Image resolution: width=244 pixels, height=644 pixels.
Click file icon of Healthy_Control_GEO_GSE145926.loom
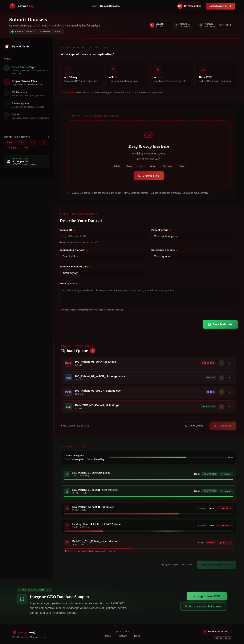(67, 526)
